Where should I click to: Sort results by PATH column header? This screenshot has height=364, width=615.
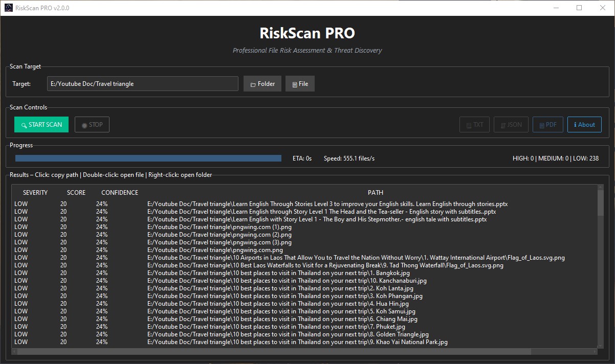376,193
